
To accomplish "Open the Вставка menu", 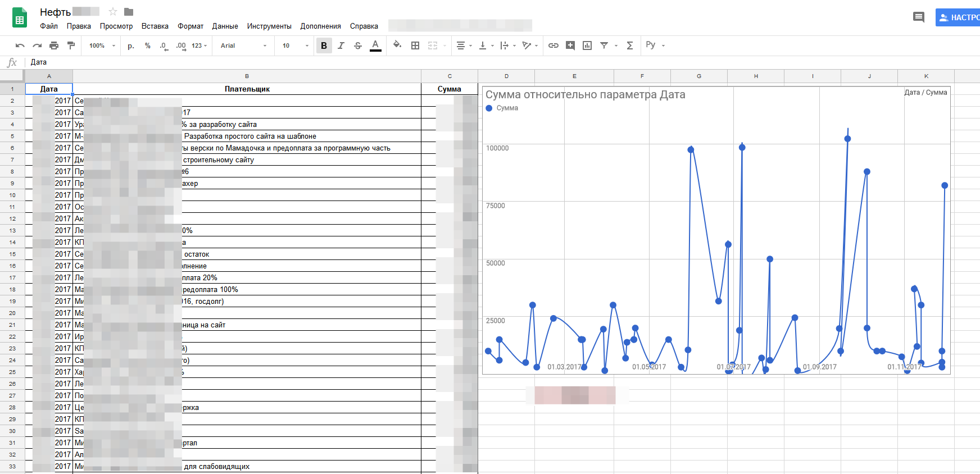I will point(155,26).
